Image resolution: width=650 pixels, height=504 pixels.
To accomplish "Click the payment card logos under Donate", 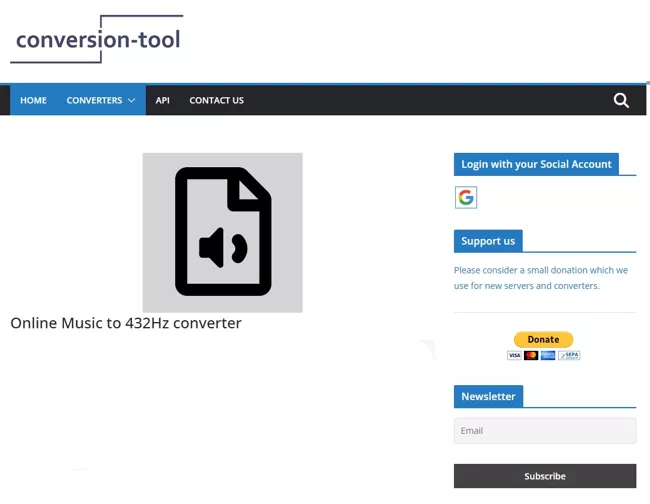I will pyautogui.click(x=543, y=355).
